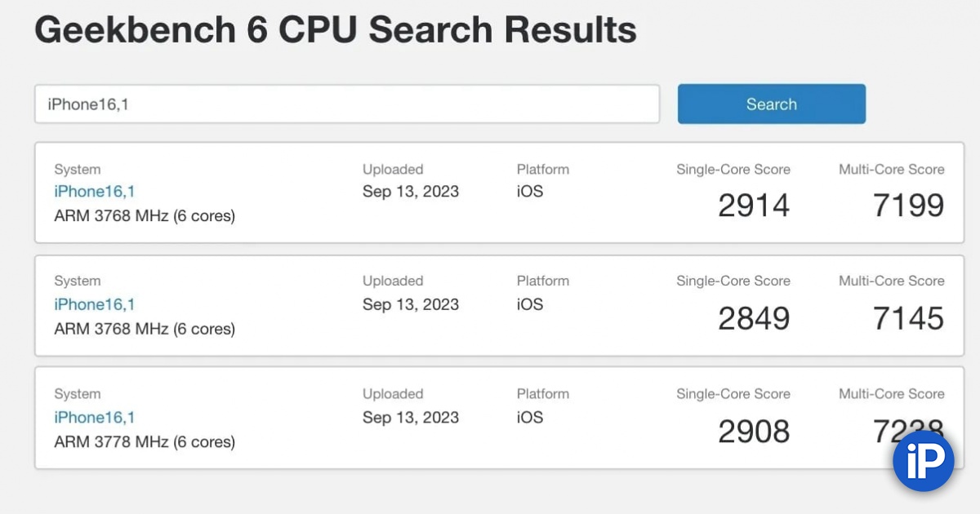Click the blue Search button
The height and width of the screenshot is (514, 980).
771,104
